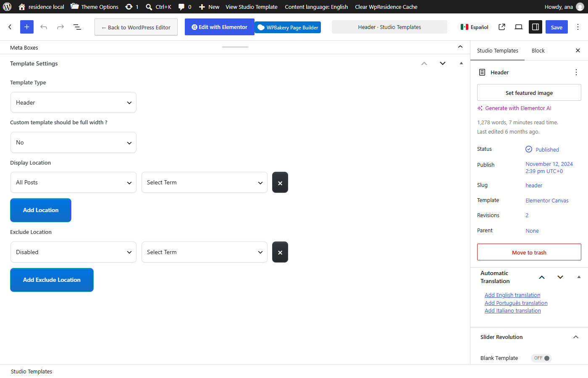
Task: Open Display Location Select Term dropdown
Action: point(205,182)
